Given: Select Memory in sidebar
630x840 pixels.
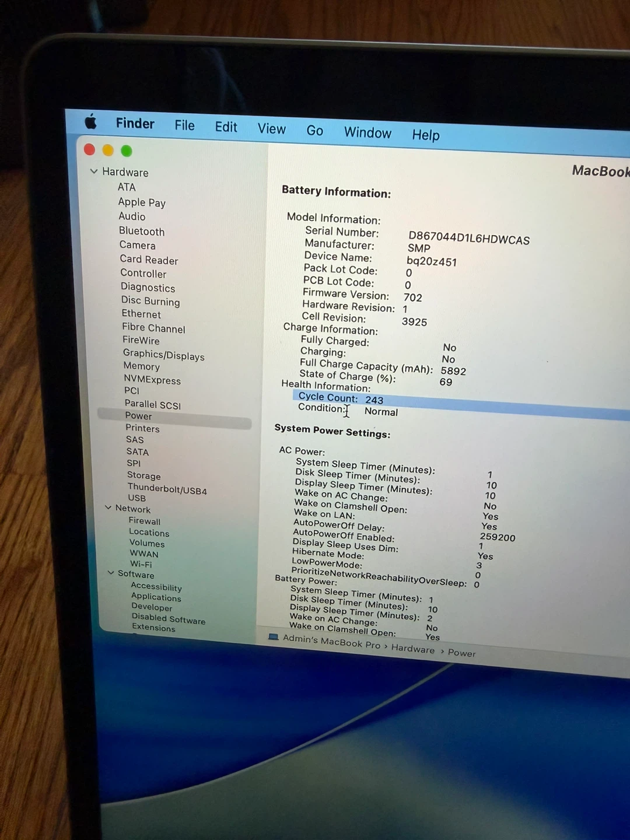Looking at the screenshot, I should (x=141, y=366).
